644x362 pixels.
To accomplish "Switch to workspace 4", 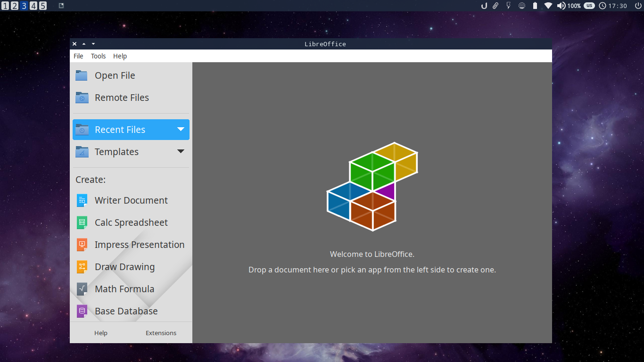I will (x=33, y=6).
